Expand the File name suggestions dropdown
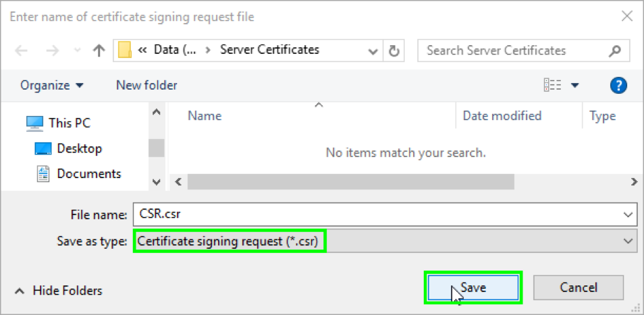This screenshot has height=315, width=644. pyautogui.click(x=628, y=214)
